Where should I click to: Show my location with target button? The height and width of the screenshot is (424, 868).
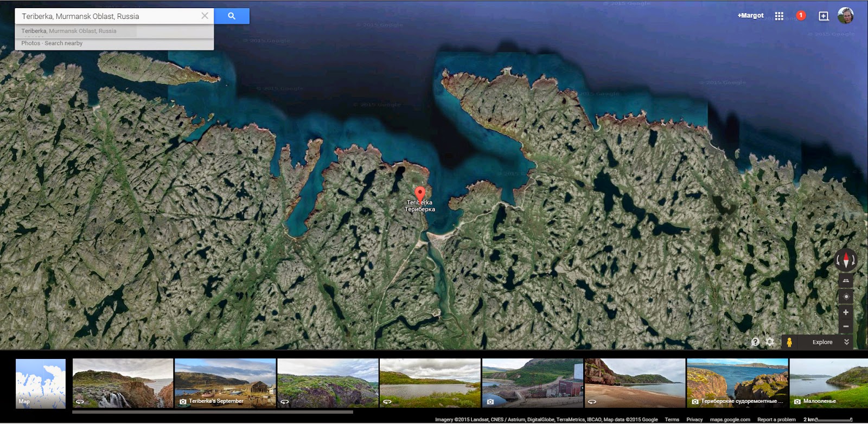(846, 297)
